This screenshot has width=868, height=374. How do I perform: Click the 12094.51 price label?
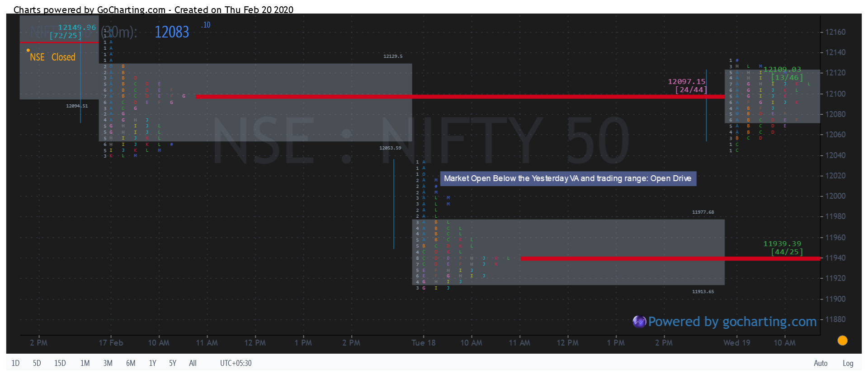(77, 106)
